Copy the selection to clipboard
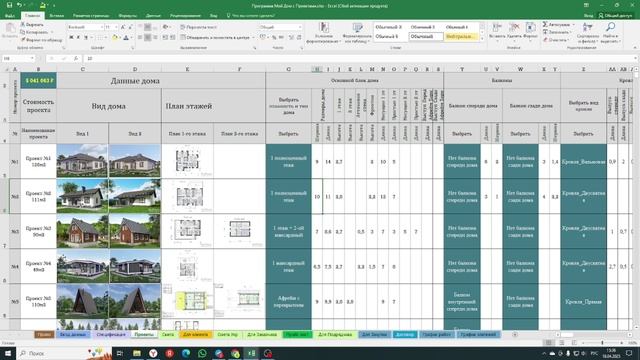Screen dimensions: 640x360 coord(23,32)
